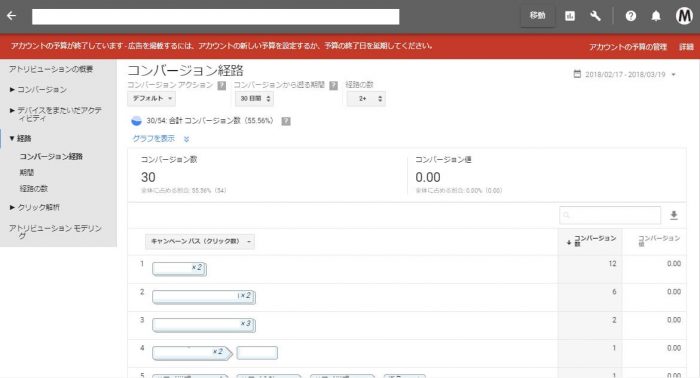This screenshot has height=378, width=700.
Task: Expand the graph with double chevron icon
Action: tap(187, 139)
